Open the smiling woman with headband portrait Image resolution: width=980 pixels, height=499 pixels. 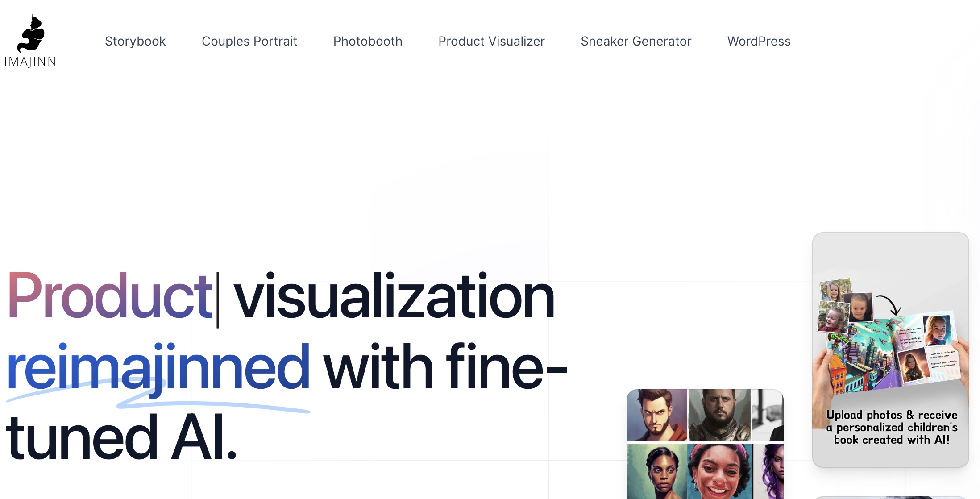[720, 471]
